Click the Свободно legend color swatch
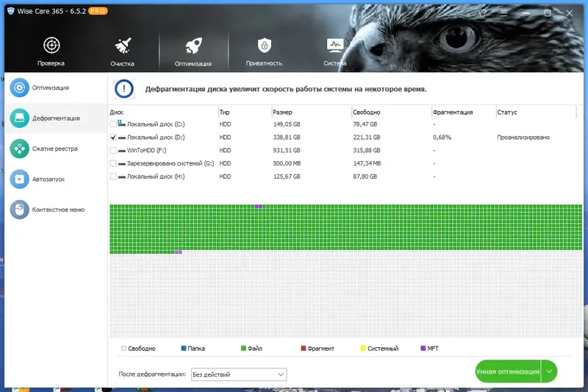The image size is (588, 392). point(123,349)
